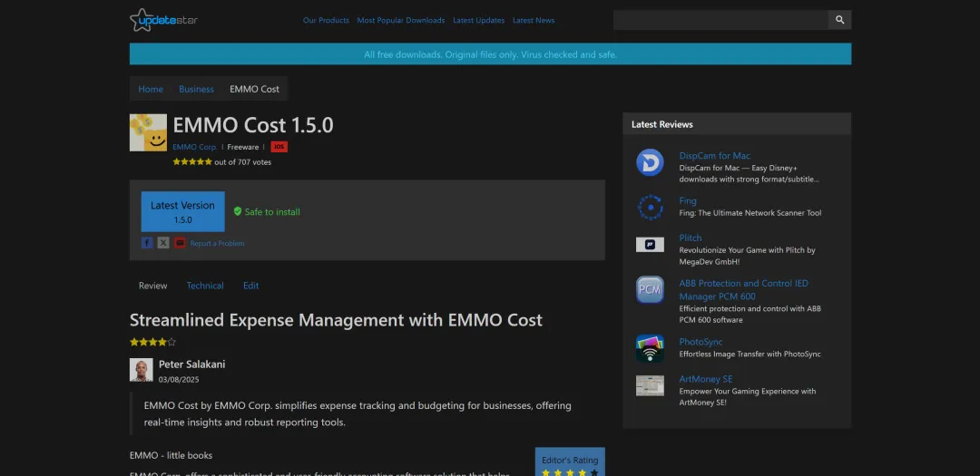Click the PCM 600 app icon
The image size is (980, 476).
click(650, 290)
